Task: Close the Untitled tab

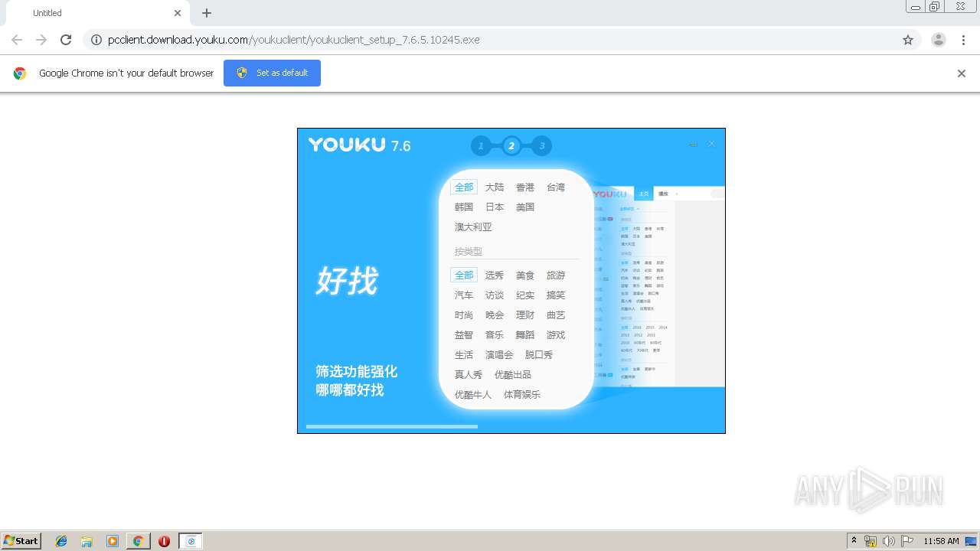Action: pyautogui.click(x=178, y=13)
